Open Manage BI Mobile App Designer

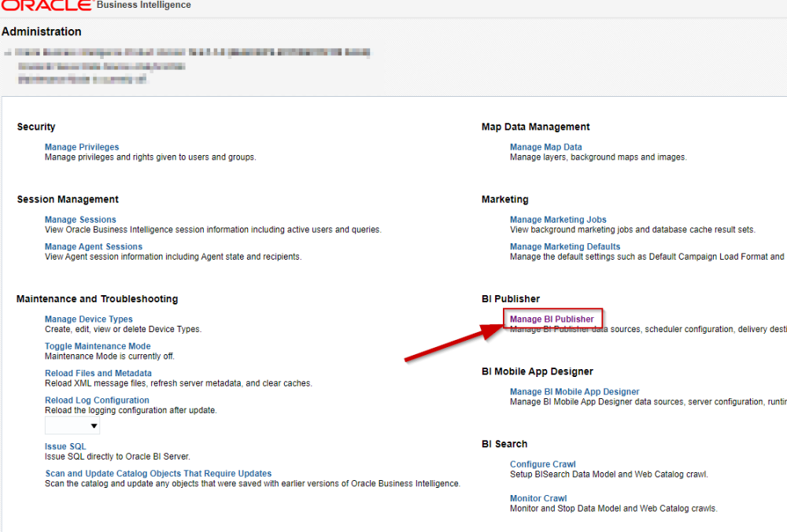[575, 392]
